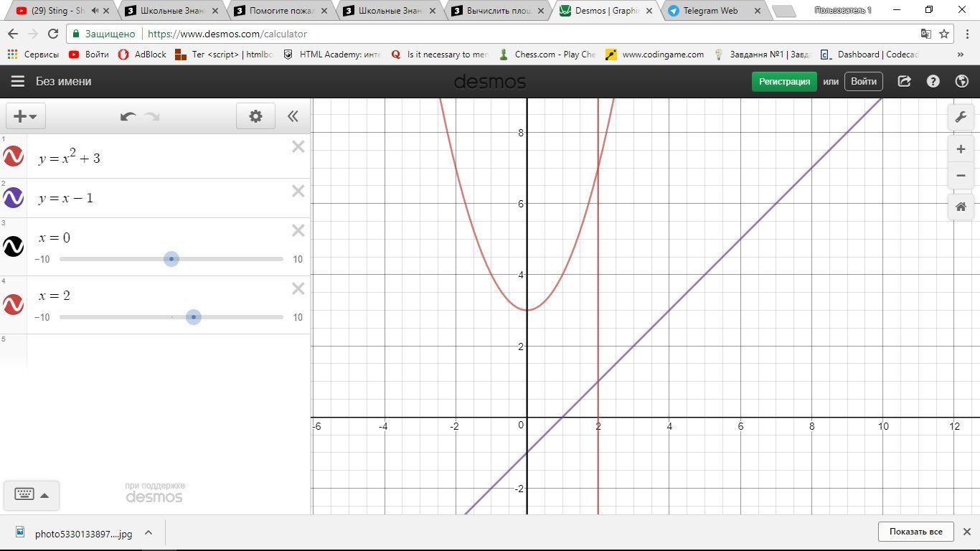Open the graph settings wrench
Screen dimensions: 980x551
(961, 117)
